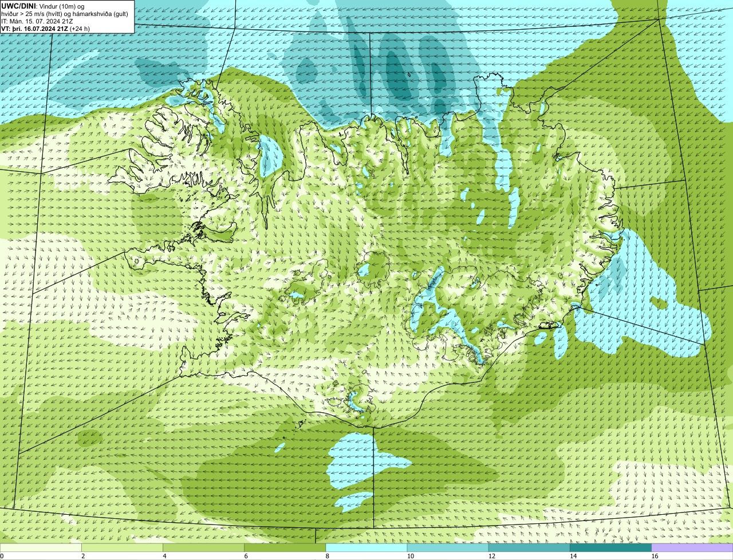
Task: Click the legend scale value 12
Action: 492,556
